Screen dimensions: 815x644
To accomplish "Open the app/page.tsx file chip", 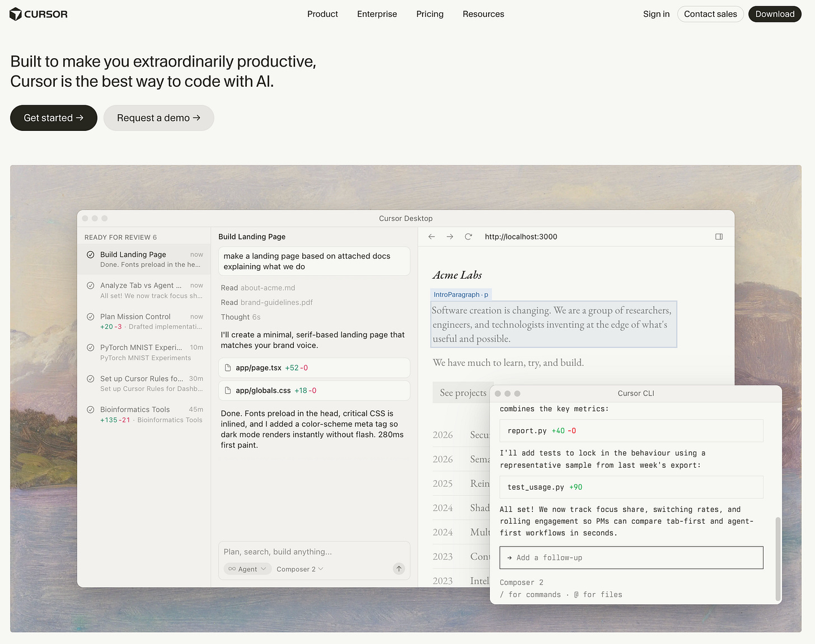I will tap(314, 368).
